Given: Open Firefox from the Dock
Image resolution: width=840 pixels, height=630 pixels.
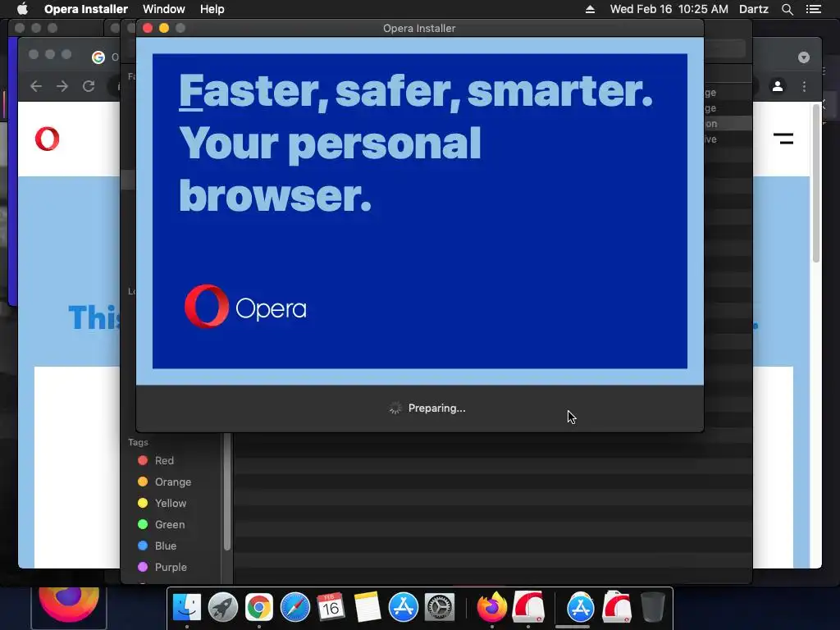Looking at the screenshot, I should (492, 608).
